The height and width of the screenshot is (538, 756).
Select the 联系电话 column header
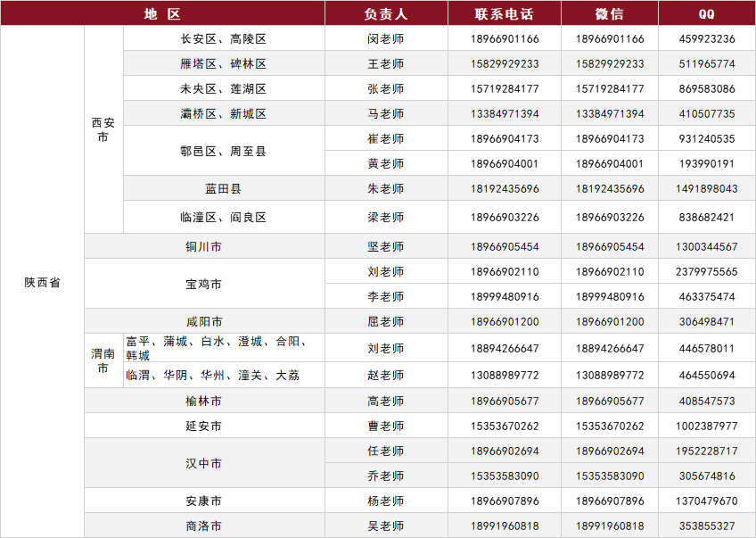(x=504, y=13)
